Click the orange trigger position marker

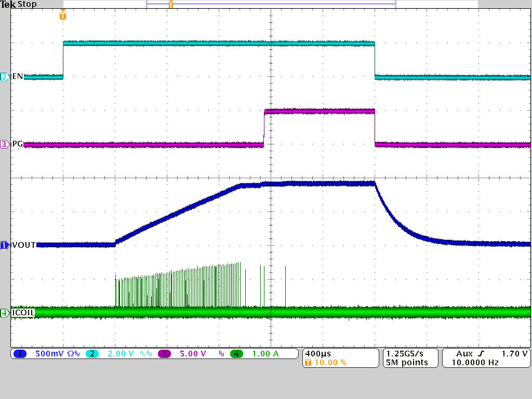63,16
